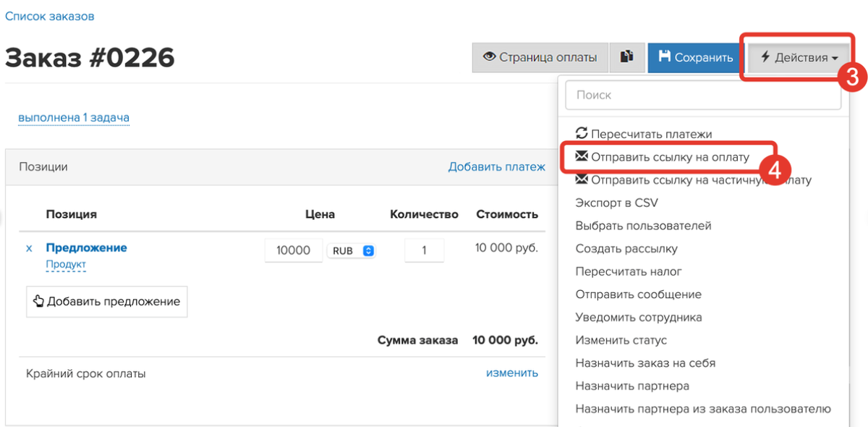
Task: Click the Крайний срок оплаты label
Action: [x=86, y=373]
